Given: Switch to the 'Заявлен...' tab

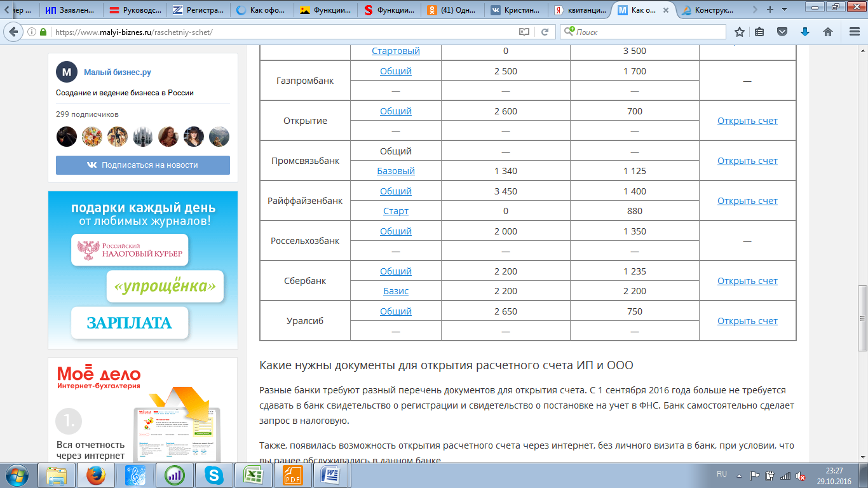Looking at the screenshot, I should (71, 10).
